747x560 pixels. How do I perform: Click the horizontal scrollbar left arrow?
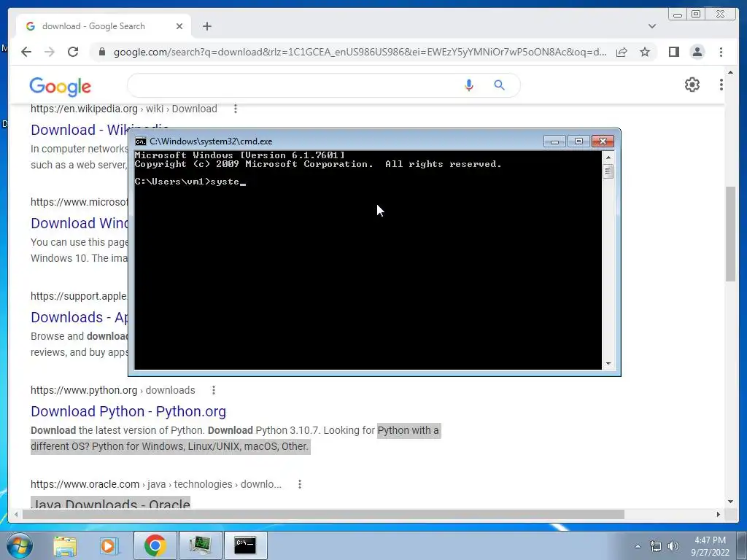[x=16, y=514]
